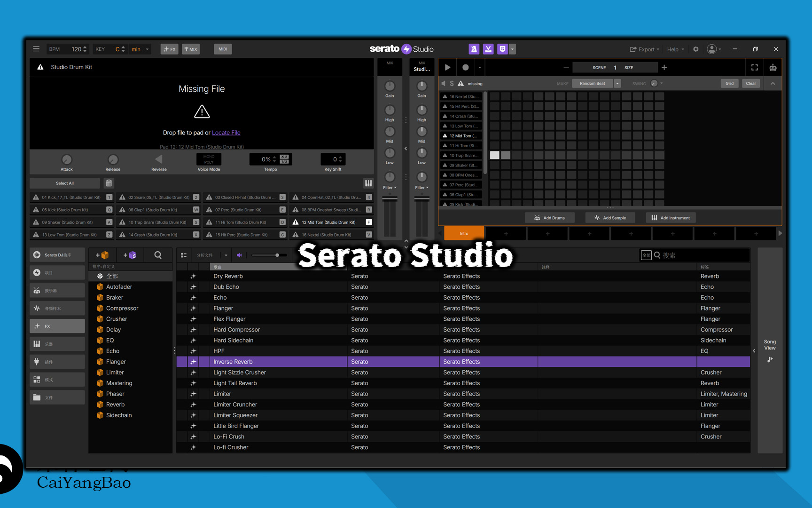Viewport: 812px width, 508px height.
Task: Open the settings gear icon
Action: [696, 49]
